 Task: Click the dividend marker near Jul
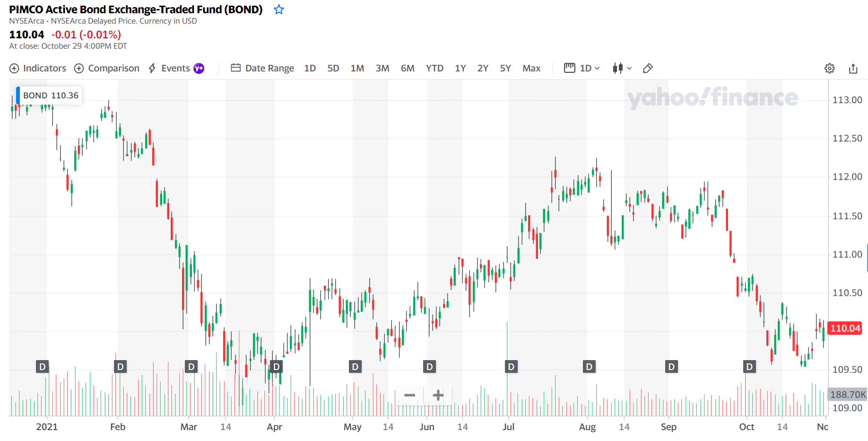coord(511,367)
